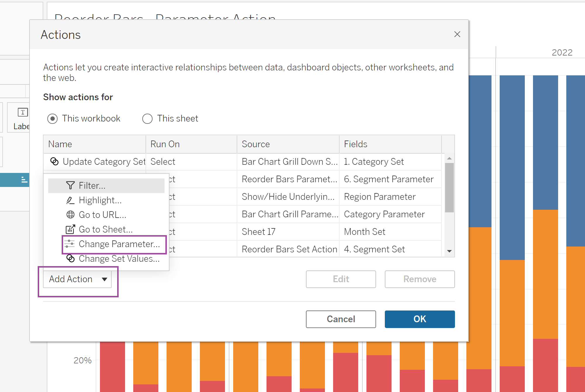Click the Go to URL globe icon
The height and width of the screenshot is (392, 585).
[70, 215]
